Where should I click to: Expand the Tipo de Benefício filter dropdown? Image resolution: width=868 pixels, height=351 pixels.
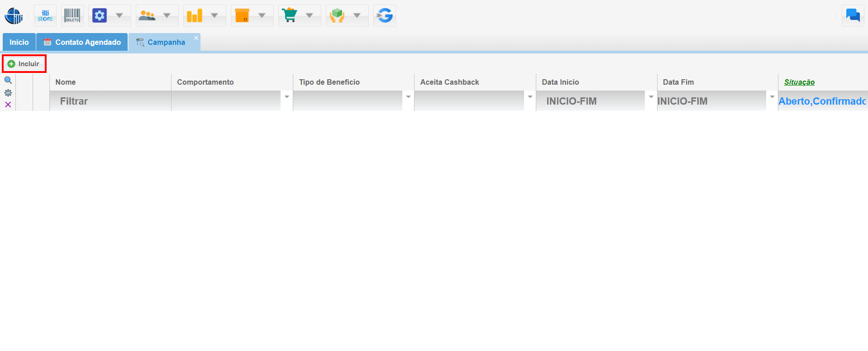pyautogui.click(x=408, y=97)
